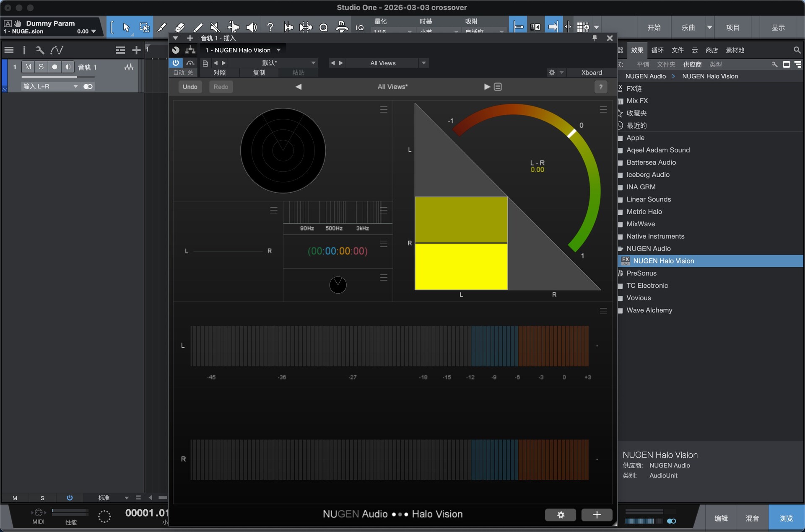Mute track 1 with M button
This screenshot has height=532, width=805.
[28, 67]
